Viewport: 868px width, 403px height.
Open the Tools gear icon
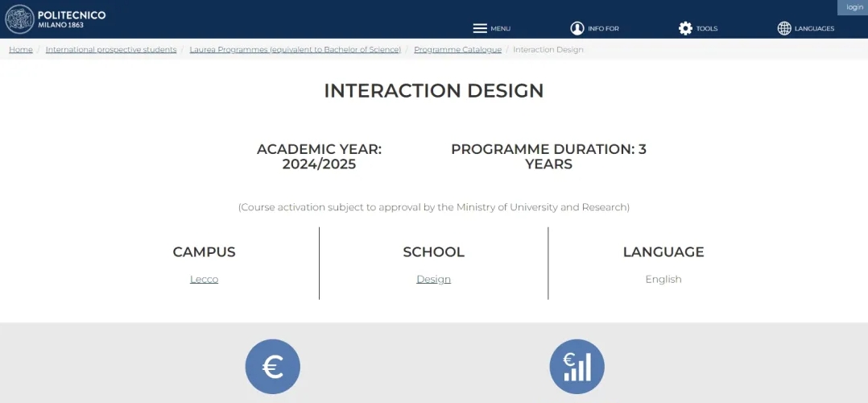(685, 28)
